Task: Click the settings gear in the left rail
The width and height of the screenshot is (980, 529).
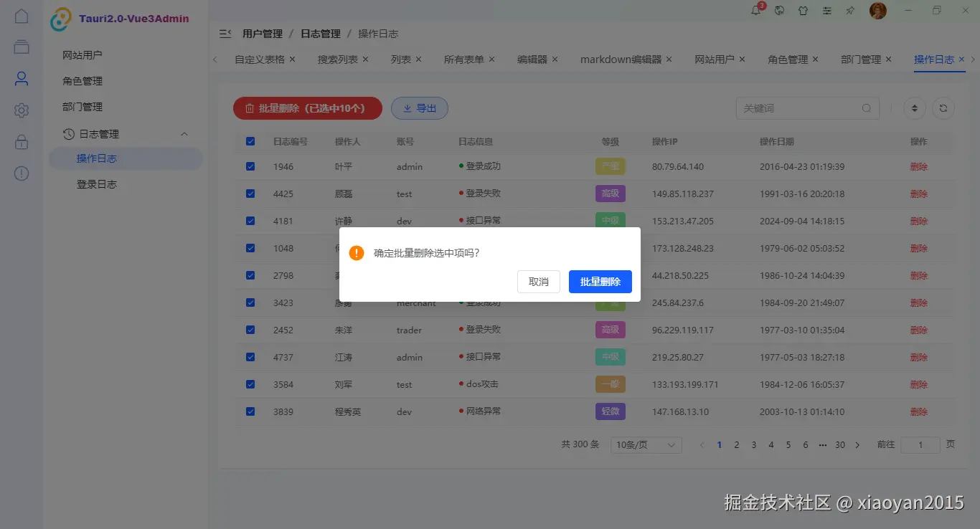Action: pos(21,110)
